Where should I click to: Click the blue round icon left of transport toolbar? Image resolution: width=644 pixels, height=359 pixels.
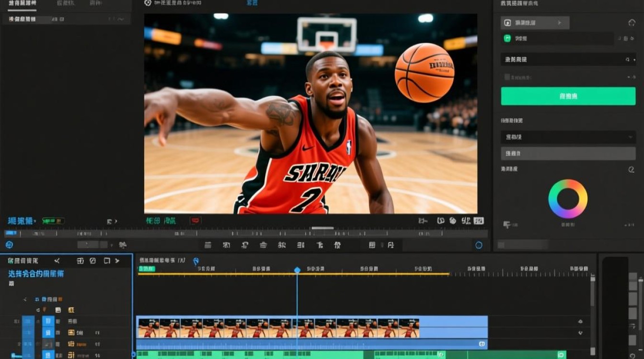pyautogui.click(x=9, y=245)
